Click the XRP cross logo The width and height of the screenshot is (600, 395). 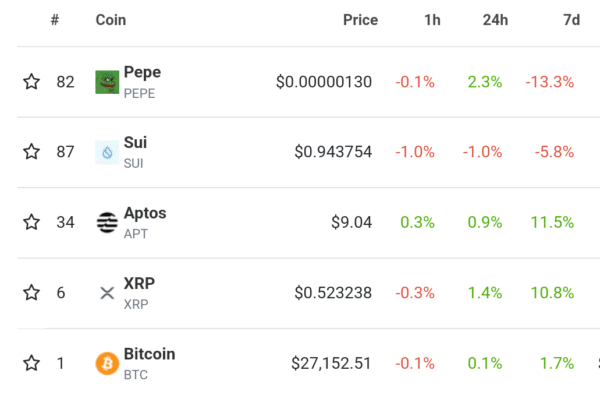click(107, 293)
